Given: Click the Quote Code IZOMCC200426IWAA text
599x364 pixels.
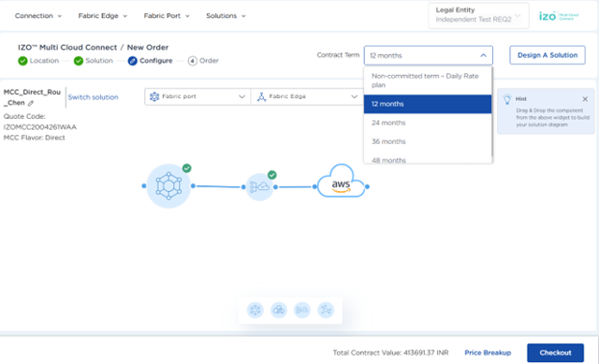Looking at the screenshot, I should (40, 122).
